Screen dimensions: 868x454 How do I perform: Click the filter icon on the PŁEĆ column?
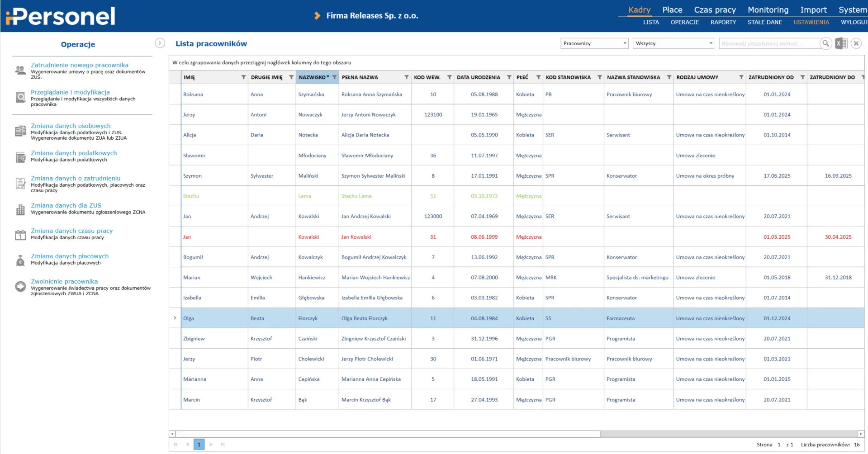click(x=538, y=77)
